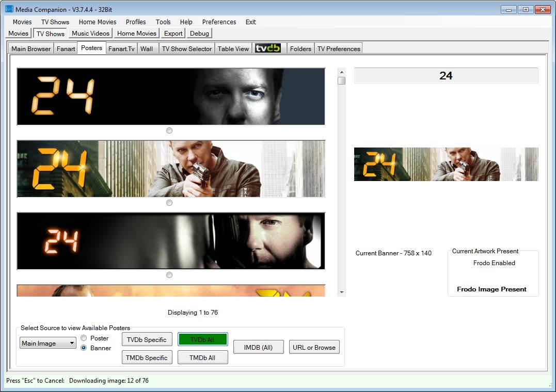This screenshot has height=392, width=556.
Task: Click the URL or Browse button
Action: 314,347
